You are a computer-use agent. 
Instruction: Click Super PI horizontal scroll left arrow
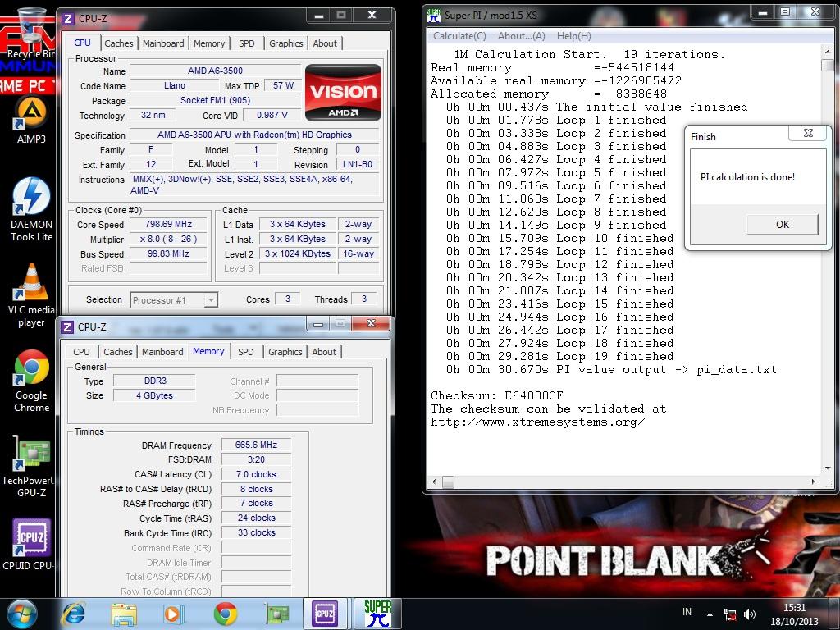435,482
